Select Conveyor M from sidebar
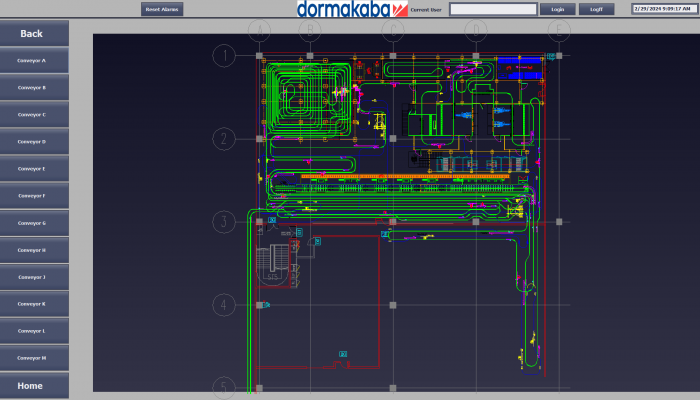The width and height of the screenshot is (700, 400). (34, 357)
